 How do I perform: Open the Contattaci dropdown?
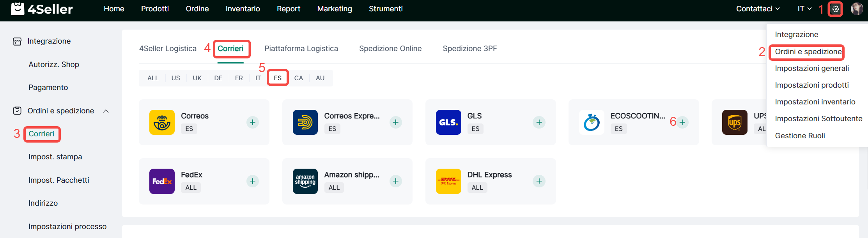tap(758, 9)
